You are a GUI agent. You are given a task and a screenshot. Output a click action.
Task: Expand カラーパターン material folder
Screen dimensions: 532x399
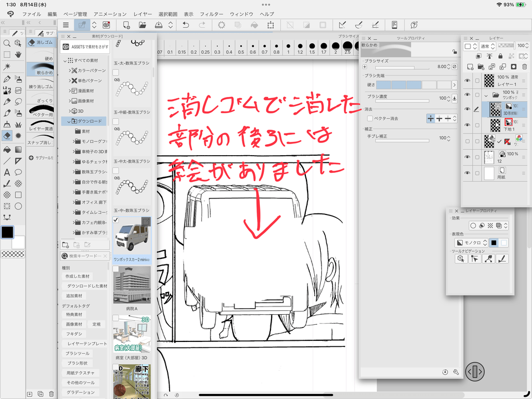(x=70, y=70)
